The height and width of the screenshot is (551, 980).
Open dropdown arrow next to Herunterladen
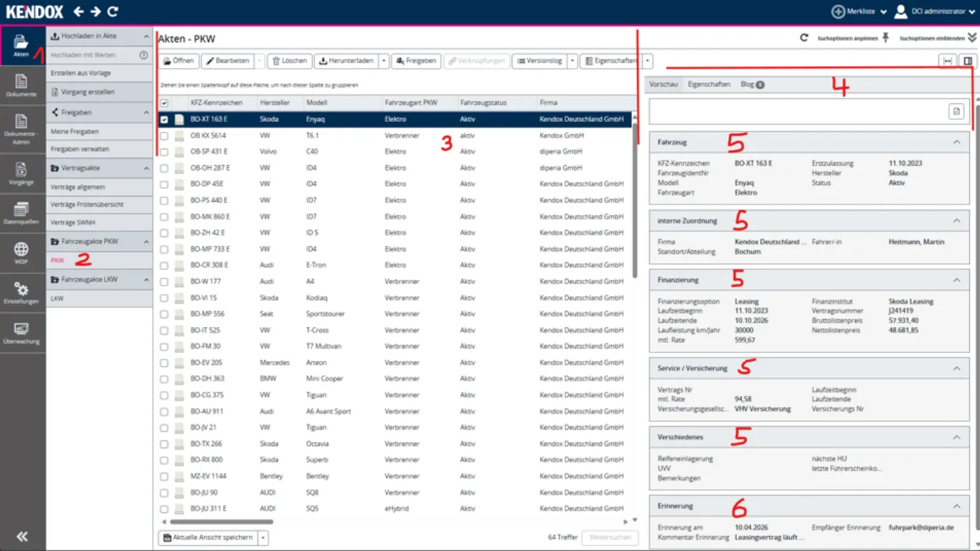(x=384, y=61)
